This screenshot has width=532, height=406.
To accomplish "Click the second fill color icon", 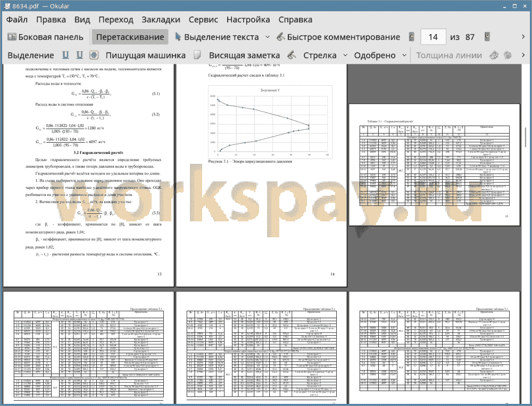I will [508, 55].
